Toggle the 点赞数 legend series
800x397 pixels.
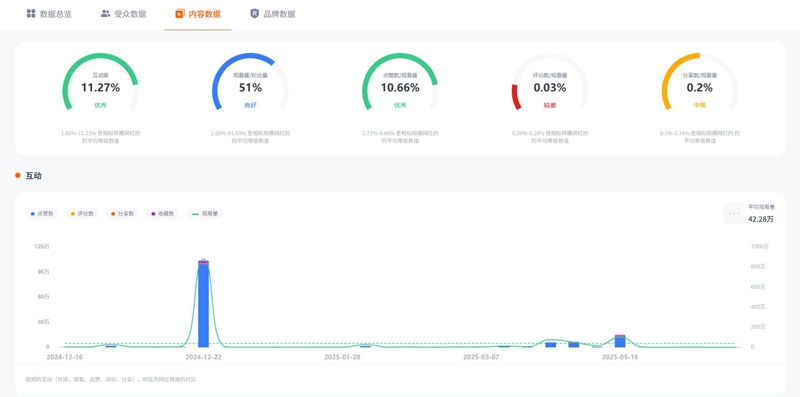point(42,214)
